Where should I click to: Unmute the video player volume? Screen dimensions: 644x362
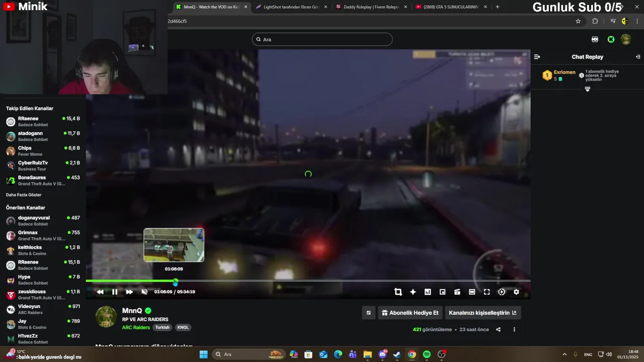pos(144,292)
